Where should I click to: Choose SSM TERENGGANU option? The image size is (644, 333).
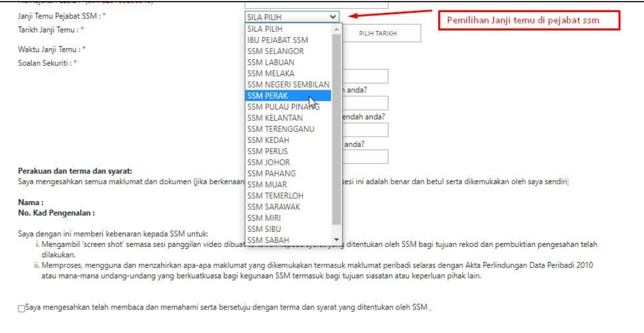(x=288, y=129)
